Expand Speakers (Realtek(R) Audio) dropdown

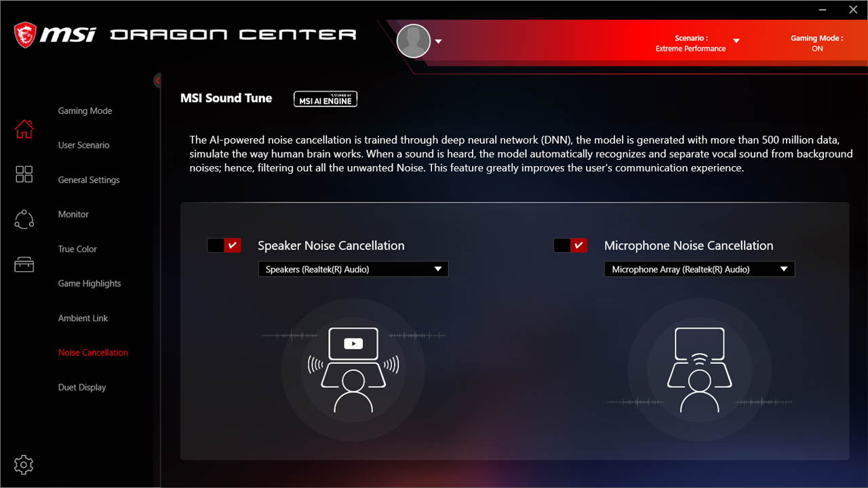coord(353,269)
